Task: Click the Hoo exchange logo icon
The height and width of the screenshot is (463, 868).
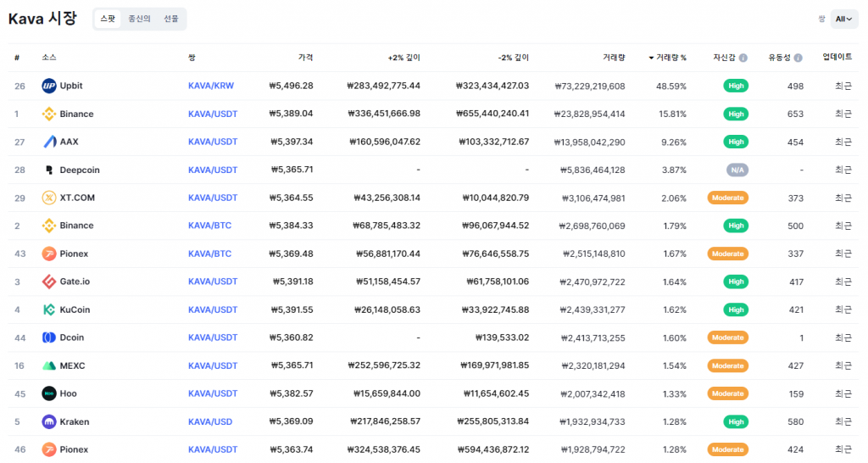Action: click(48, 393)
